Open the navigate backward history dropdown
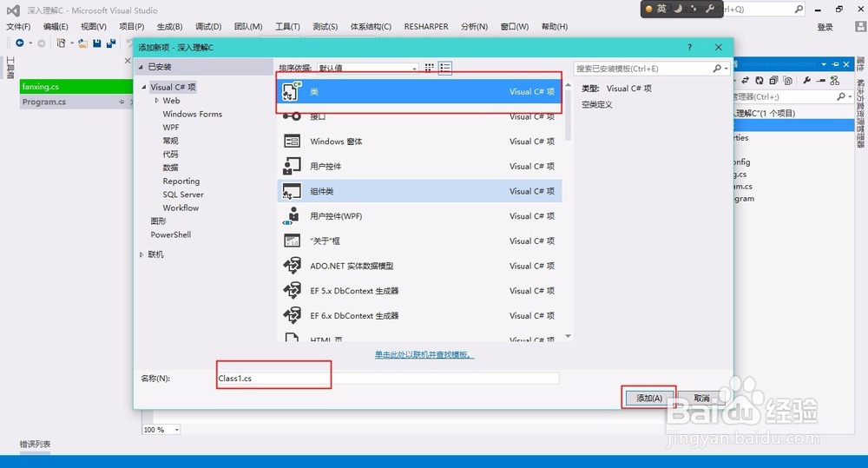Viewport: 868px width, 468px height. [30, 43]
